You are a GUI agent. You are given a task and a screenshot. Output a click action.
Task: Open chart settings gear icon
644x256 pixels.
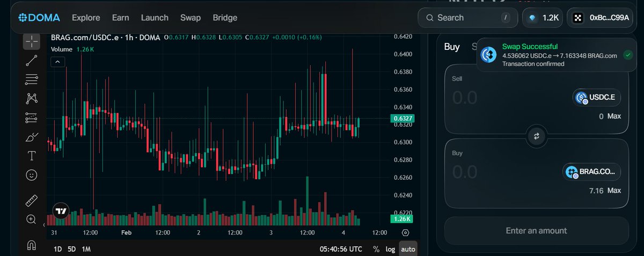pyautogui.click(x=405, y=233)
